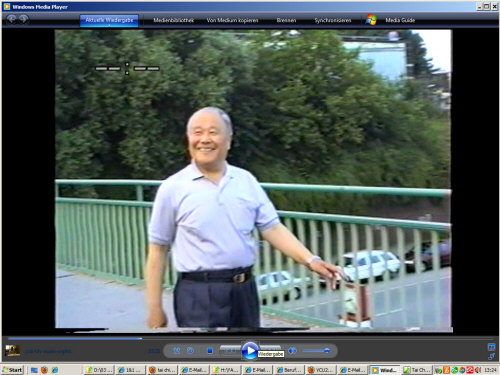The image size is (500, 375).
Task: Open the Aktuelle Wiedergabe tab
Action: [109, 20]
